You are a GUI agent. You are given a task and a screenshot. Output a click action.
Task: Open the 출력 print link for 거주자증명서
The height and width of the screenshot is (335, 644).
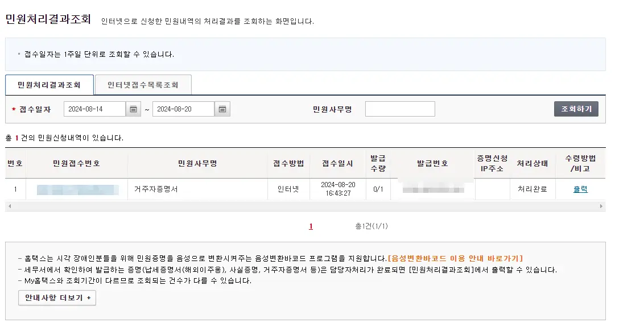pyautogui.click(x=580, y=189)
